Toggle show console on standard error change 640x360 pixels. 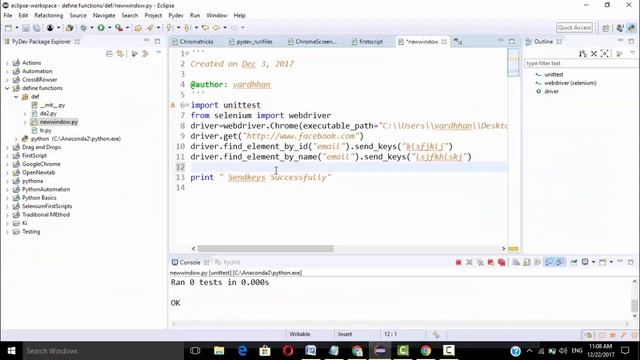point(560,262)
